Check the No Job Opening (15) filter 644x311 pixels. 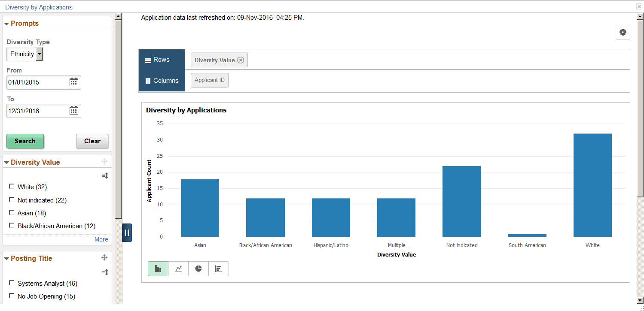(x=12, y=296)
